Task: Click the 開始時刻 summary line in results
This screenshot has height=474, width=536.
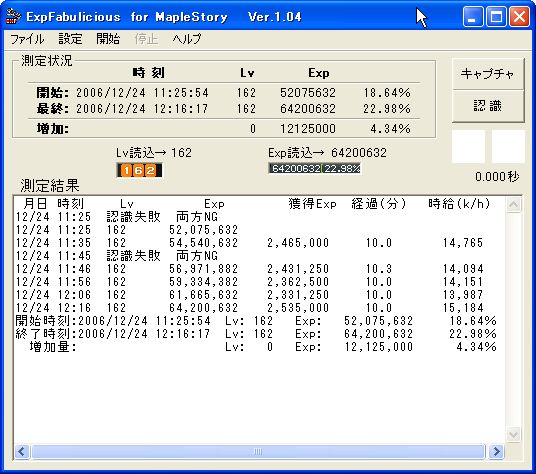Action: coord(256,321)
